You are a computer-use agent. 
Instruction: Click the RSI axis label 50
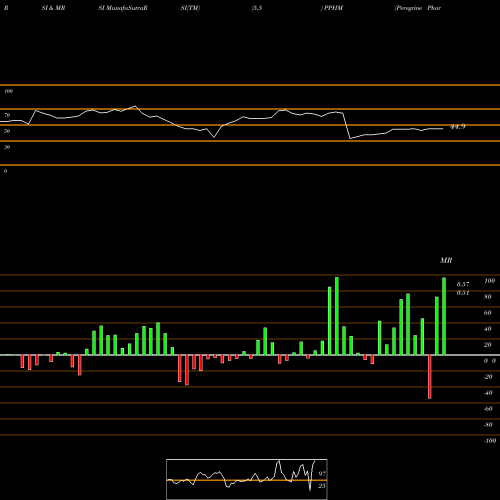tap(7, 131)
